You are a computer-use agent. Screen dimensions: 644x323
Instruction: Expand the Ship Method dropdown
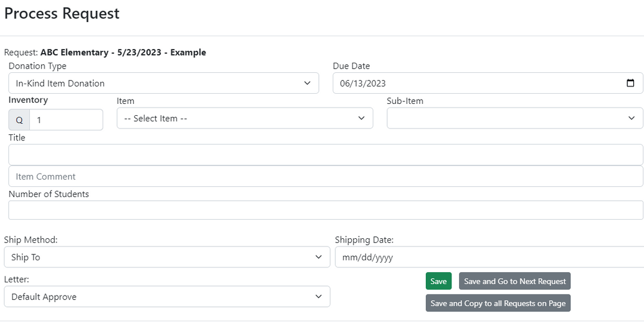[x=166, y=257]
